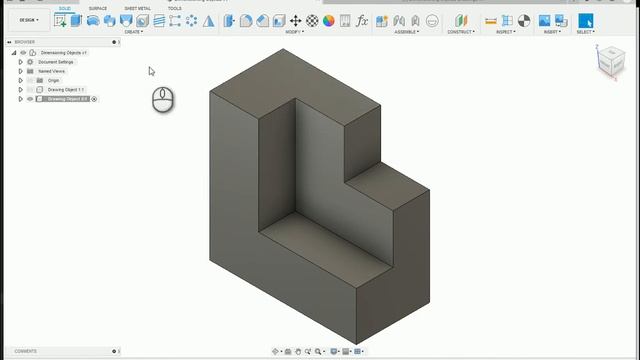Viewport: 640px width, 360px height.
Task: Toggle visibility of Dimensioning Objects root
Action: tap(23, 53)
